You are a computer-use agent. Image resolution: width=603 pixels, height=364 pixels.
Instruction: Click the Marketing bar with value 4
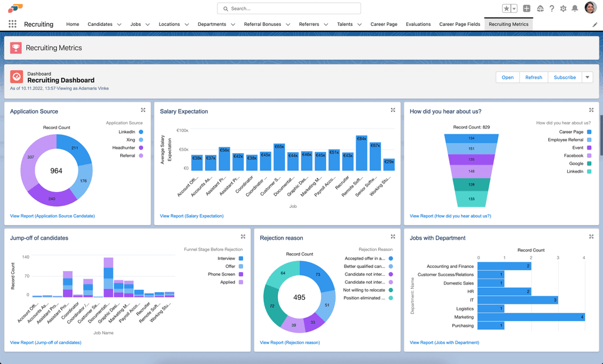531,317
